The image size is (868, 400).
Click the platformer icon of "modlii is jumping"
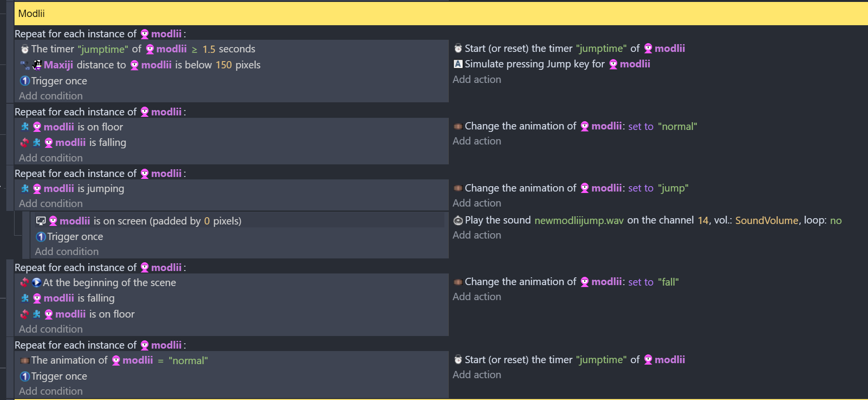pyautogui.click(x=25, y=189)
